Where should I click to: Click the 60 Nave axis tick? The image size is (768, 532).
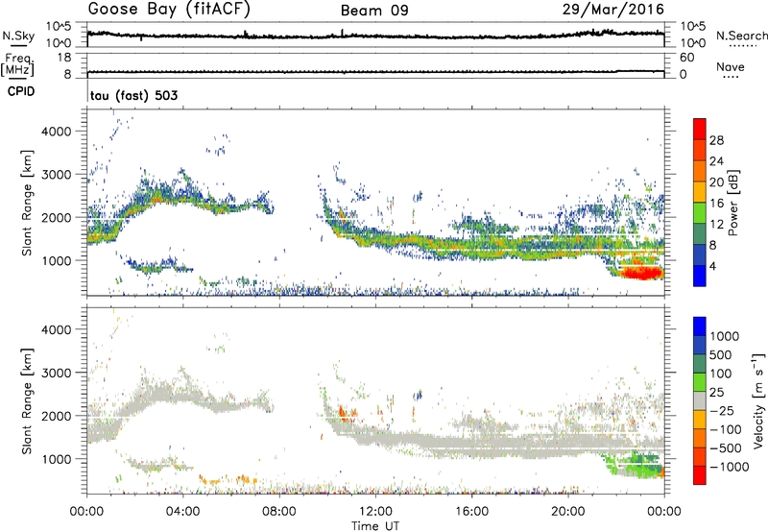[686, 58]
